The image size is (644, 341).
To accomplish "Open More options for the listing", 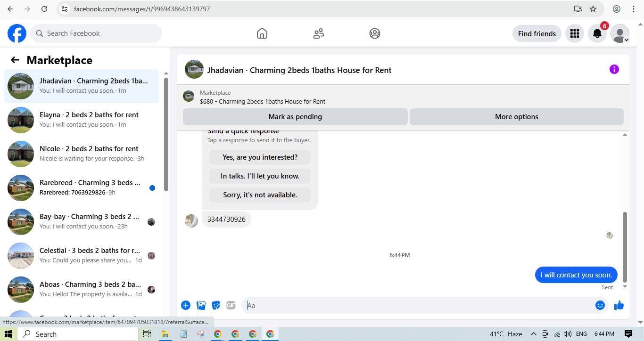I will [517, 117].
